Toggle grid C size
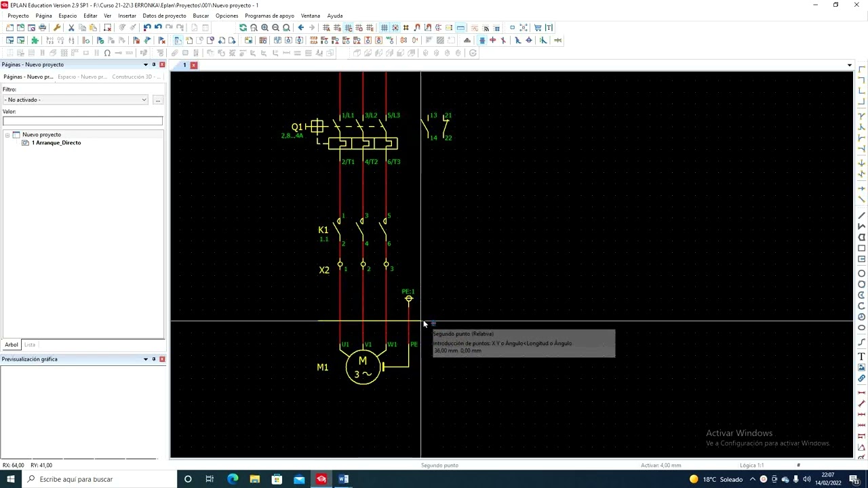The width and height of the screenshot is (868, 488). tap(348, 28)
